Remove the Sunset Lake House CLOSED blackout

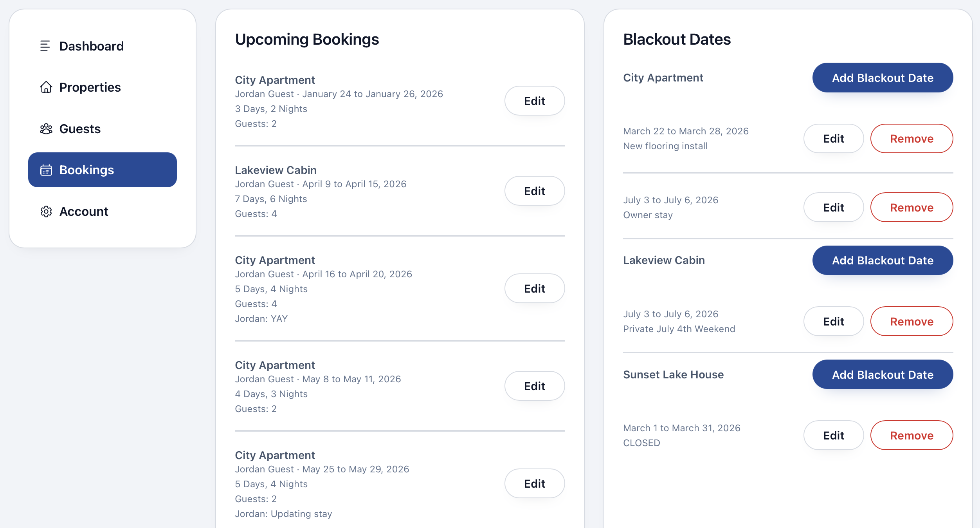pyautogui.click(x=912, y=436)
